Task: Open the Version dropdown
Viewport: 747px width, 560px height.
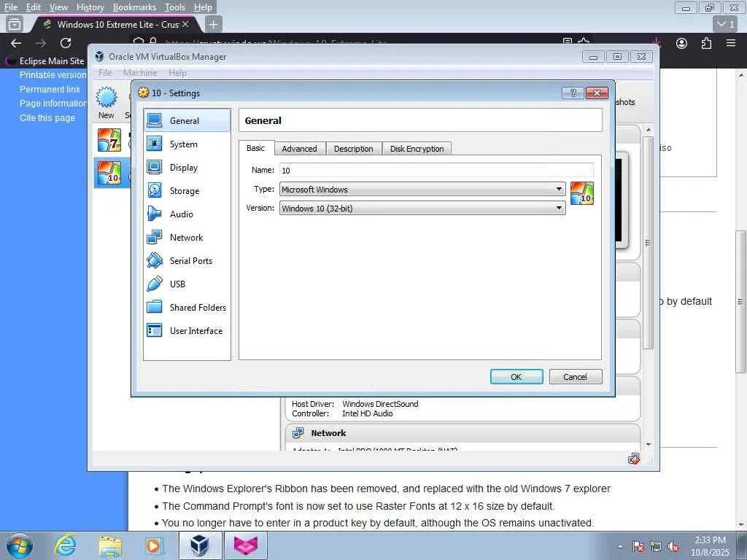Action: pyautogui.click(x=422, y=208)
